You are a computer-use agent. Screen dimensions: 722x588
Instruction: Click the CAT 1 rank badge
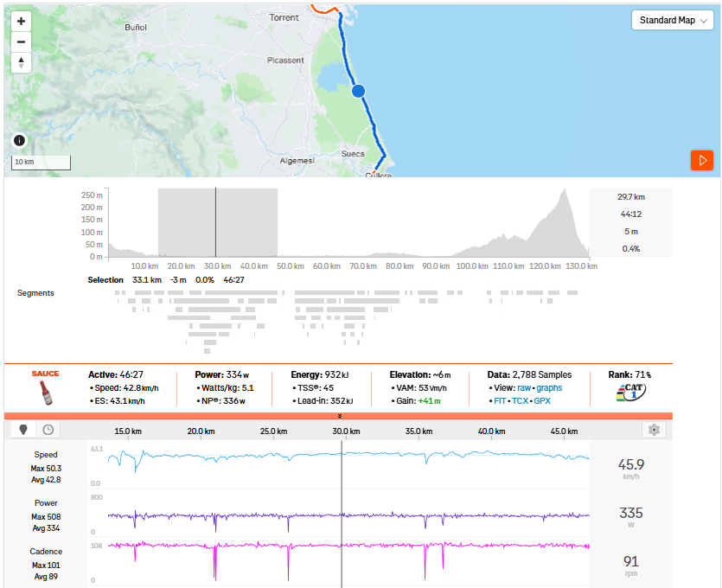632,393
